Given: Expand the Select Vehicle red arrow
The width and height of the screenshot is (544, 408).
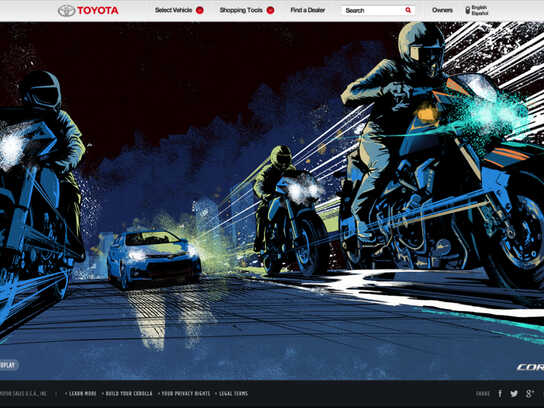Looking at the screenshot, I should [200, 10].
